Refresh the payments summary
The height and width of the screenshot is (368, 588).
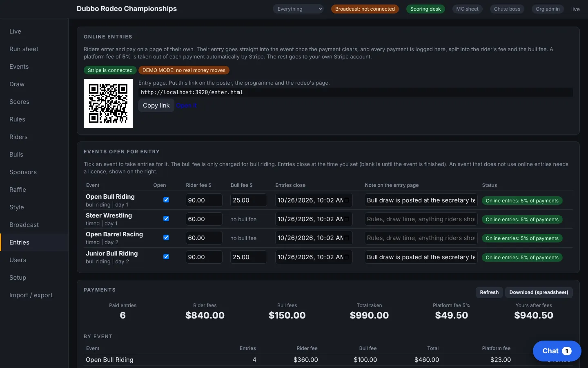[489, 292]
